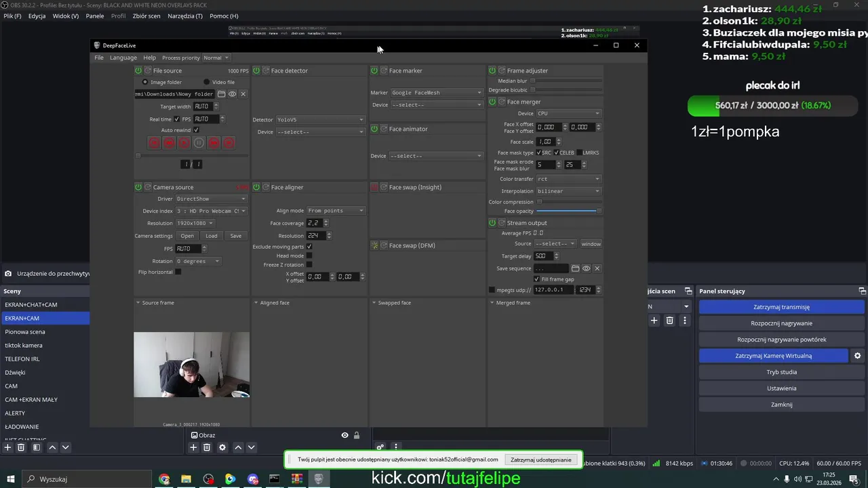This screenshot has height=488, width=868.
Task: Jump to first frame in File source
Action: pos(154,143)
